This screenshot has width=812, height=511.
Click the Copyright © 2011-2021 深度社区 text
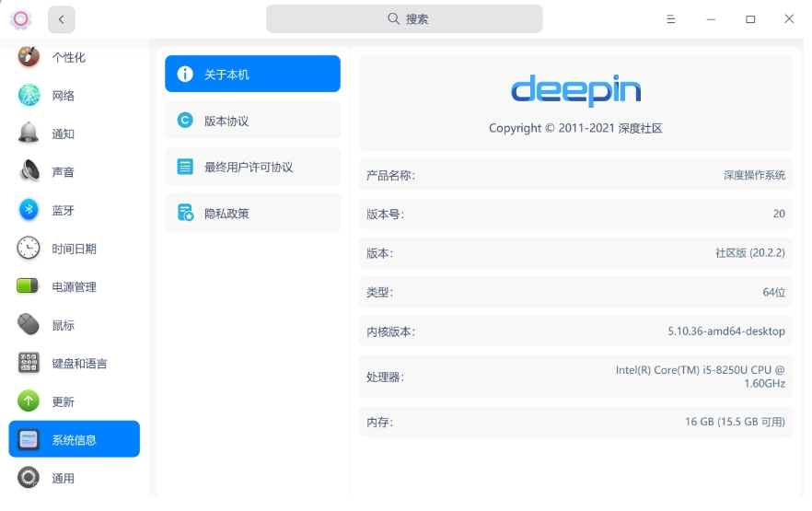point(575,128)
